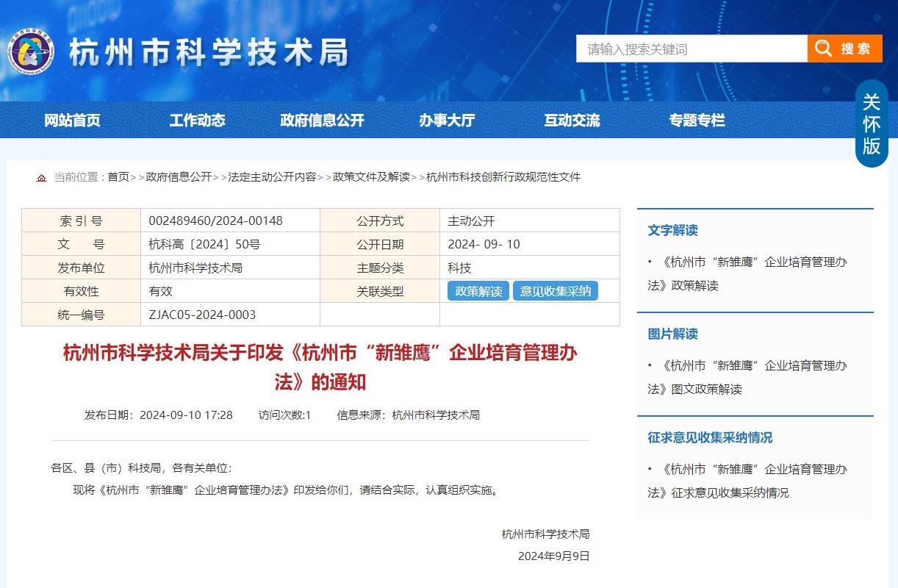Click the 公开日期 value 2024-09-10
898x588 pixels.
coord(484,244)
